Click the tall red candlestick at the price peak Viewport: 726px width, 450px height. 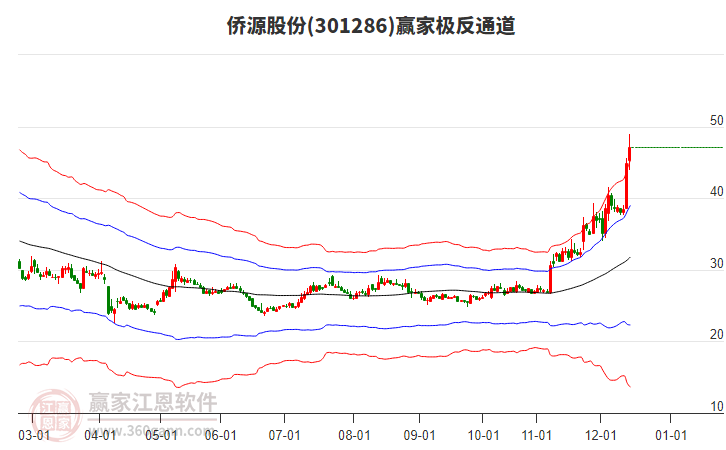tap(629, 152)
